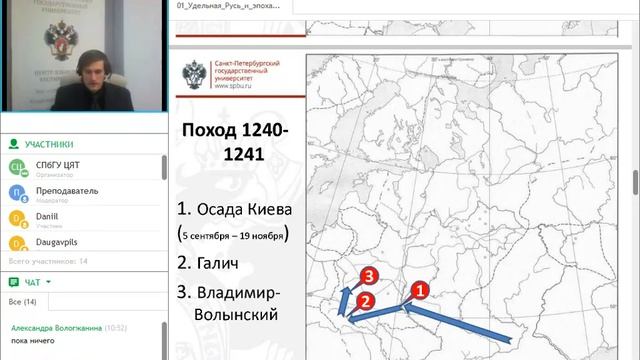Click chat message пока ничего
640x360 pixels.
[33, 341]
